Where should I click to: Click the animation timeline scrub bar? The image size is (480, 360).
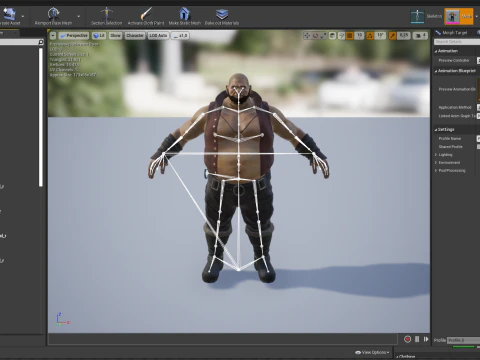coord(223,339)
